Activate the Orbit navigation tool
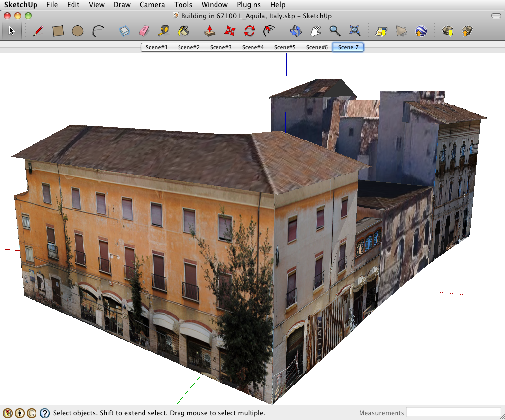Screen dimensions: 505x420 (x=295, y=31)
